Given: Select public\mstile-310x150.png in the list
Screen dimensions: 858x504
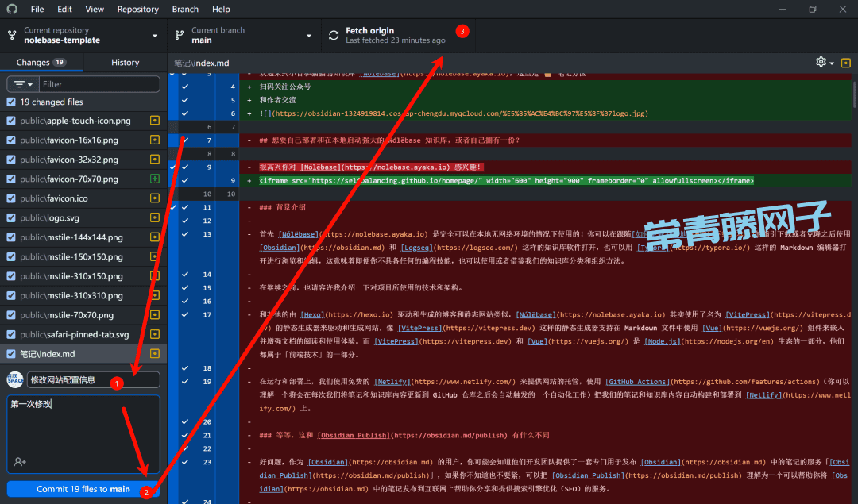Looking at the screenshot, I should click(x=83, y=276).
